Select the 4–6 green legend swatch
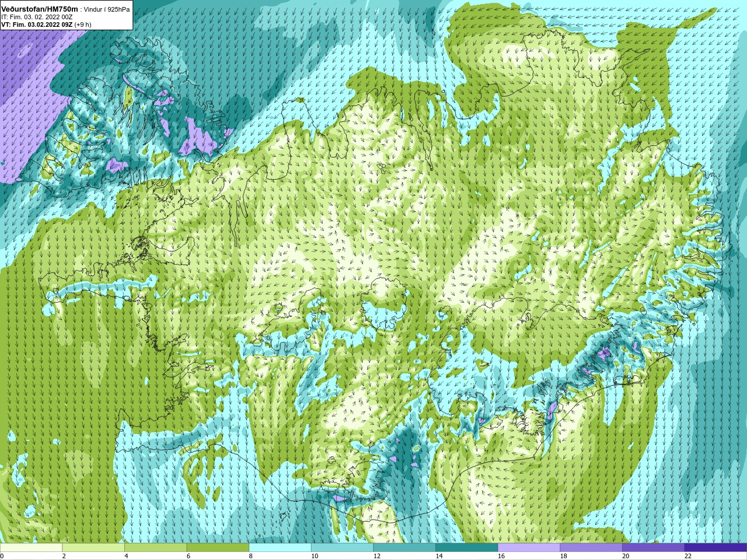This screenshot has width=747, height=560. click(155, 547)
